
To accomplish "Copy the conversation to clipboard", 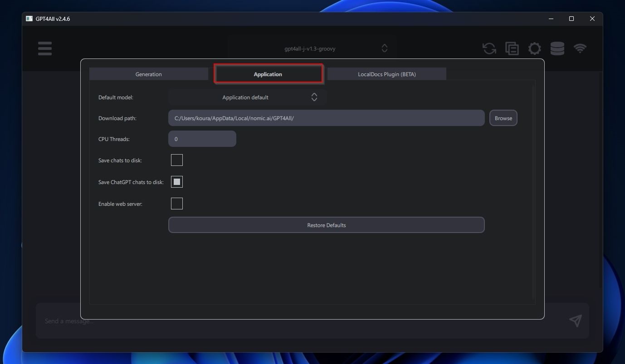I will point(512,49).
